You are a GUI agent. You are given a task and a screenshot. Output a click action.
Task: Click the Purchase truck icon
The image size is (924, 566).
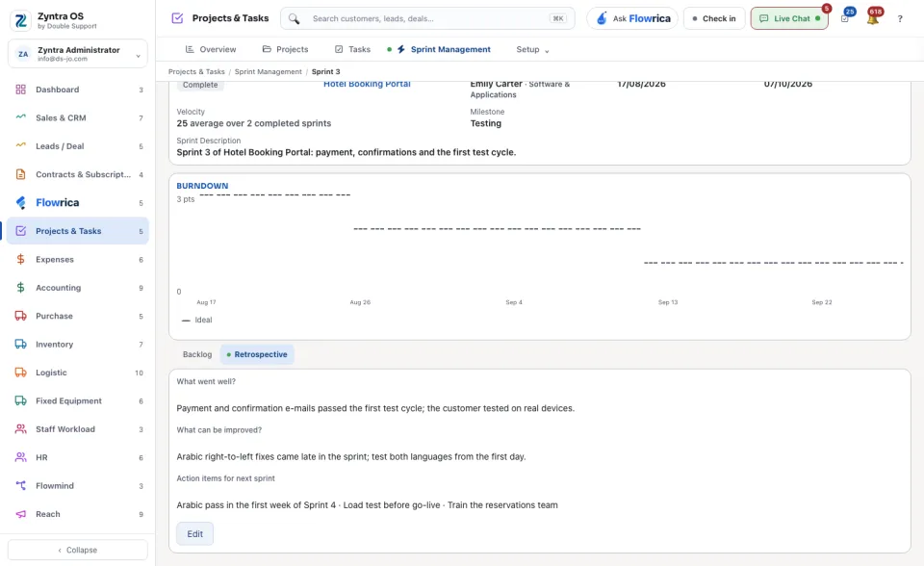coord(20,316)
